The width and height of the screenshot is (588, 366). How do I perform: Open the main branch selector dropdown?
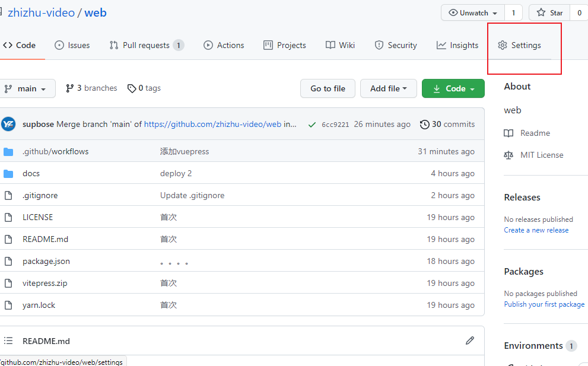27,88
